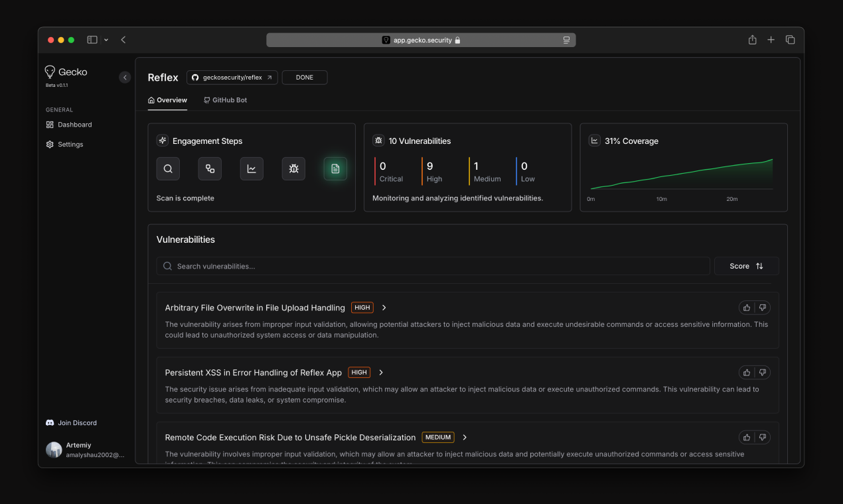Focus the Search vulnerabilities field
This screenshot has width=843, height=504.
pos(433,266)
